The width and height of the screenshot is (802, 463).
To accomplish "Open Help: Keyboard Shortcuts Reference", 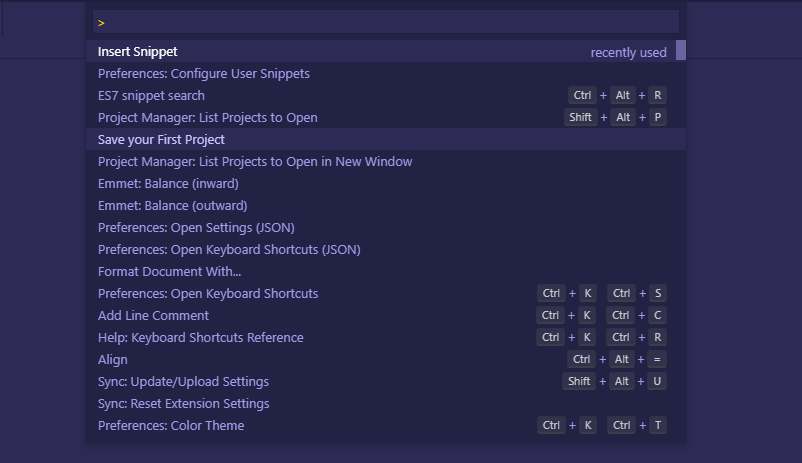I will (x=200, y=338).
